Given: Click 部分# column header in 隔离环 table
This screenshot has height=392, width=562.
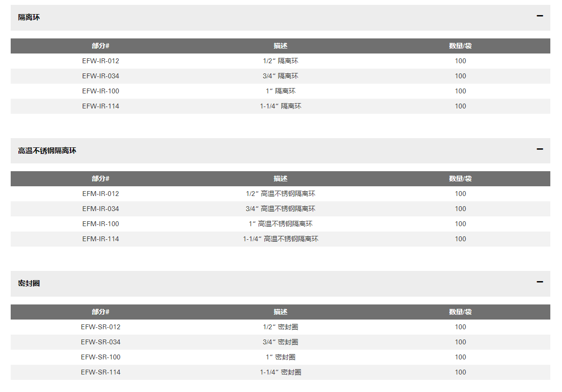Looking at the screenshot, I should pyautogui.click(x=101, y=46).
